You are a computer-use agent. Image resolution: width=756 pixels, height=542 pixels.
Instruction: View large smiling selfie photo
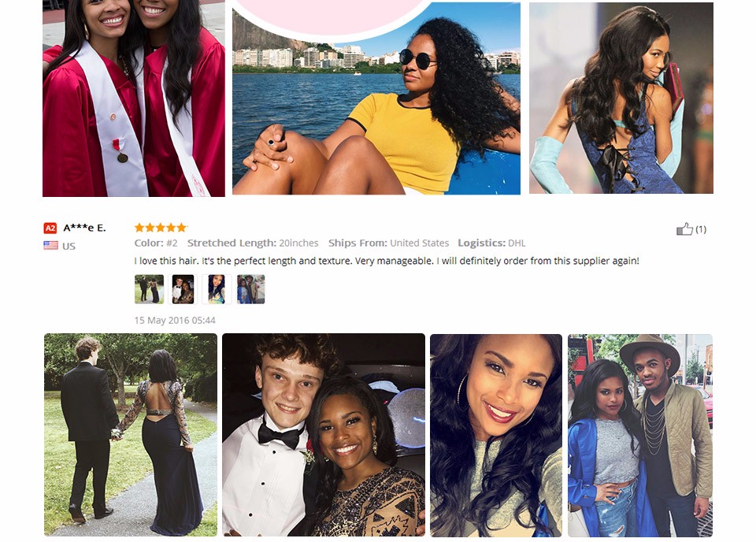point(496,436)
